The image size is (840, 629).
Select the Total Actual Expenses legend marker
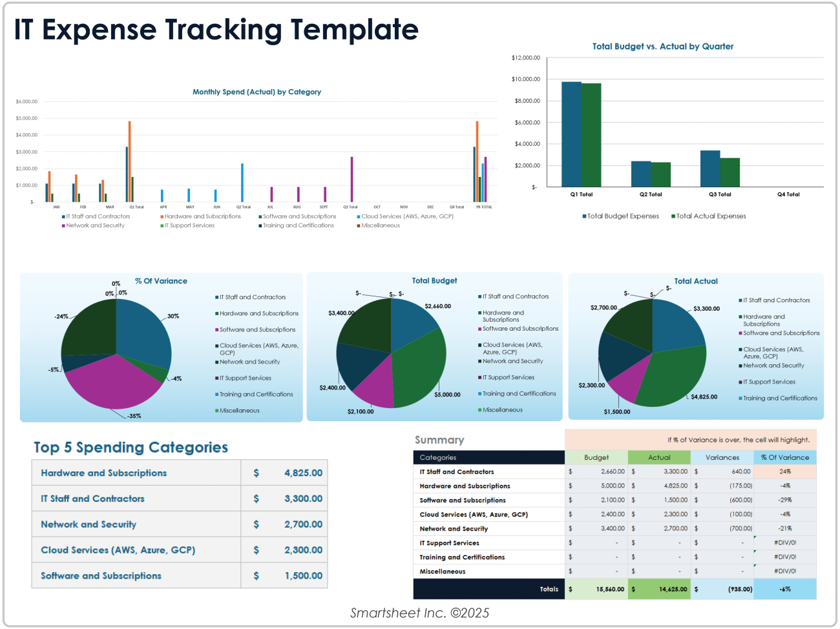[x=672, y=216]
